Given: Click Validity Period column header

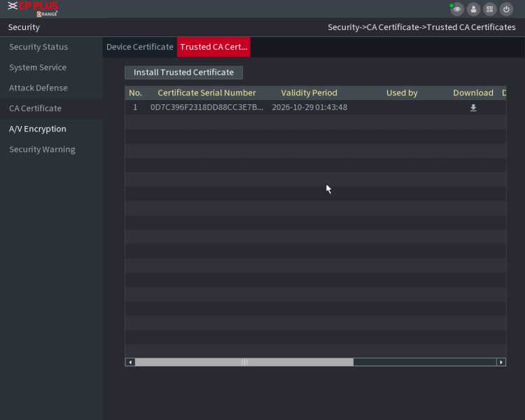Looking at the screenshot, I should (309, 93).
